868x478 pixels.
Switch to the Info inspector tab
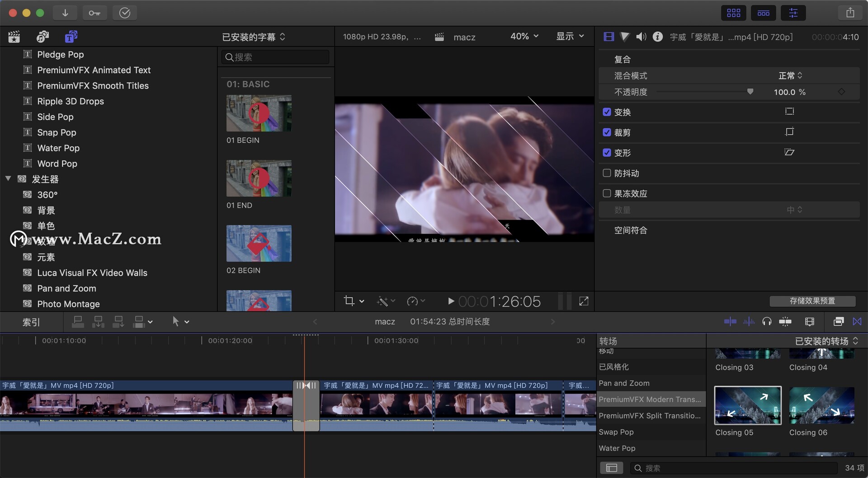click(x=658, y=37)
